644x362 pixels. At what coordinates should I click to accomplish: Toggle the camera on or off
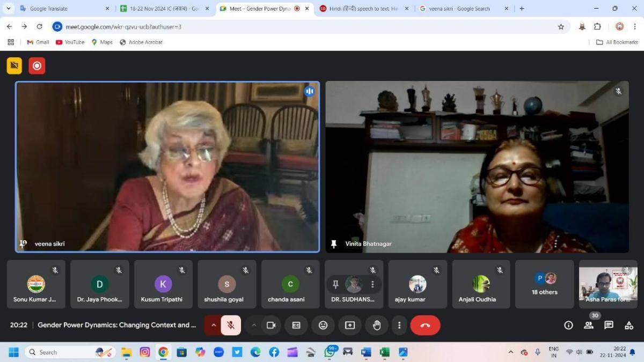(x=271, y=325)
